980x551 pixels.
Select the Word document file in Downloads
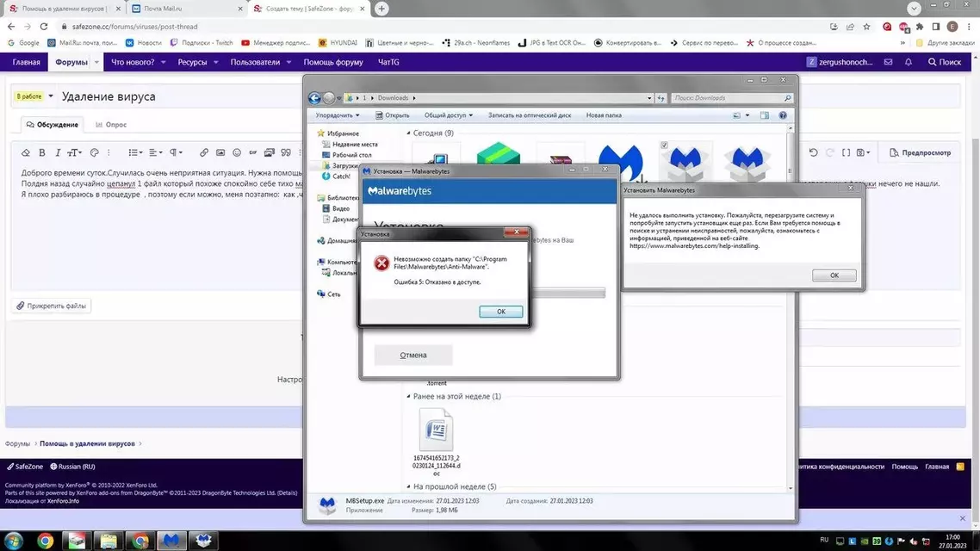pyautogui.click(x=437, y=442)
